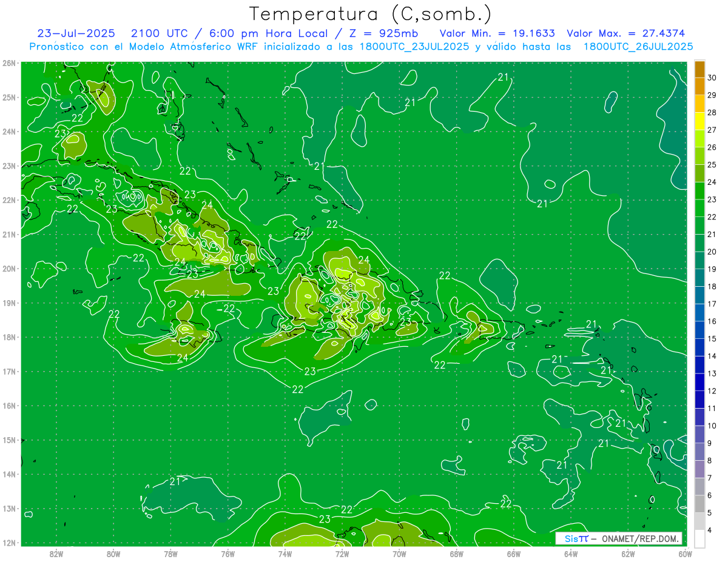Click the '23N' latitude axis label
Viewport: 728px width, 562px height.
point(8,166)
